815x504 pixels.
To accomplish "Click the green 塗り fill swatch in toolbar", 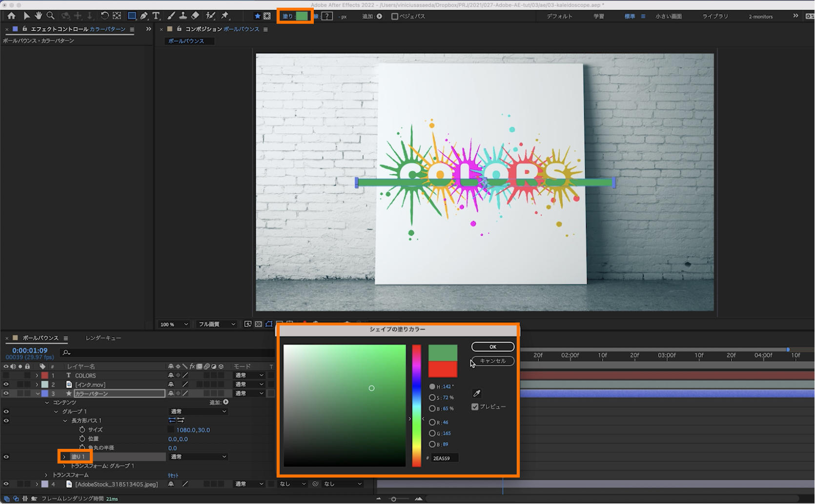I will tap(302, 16).
